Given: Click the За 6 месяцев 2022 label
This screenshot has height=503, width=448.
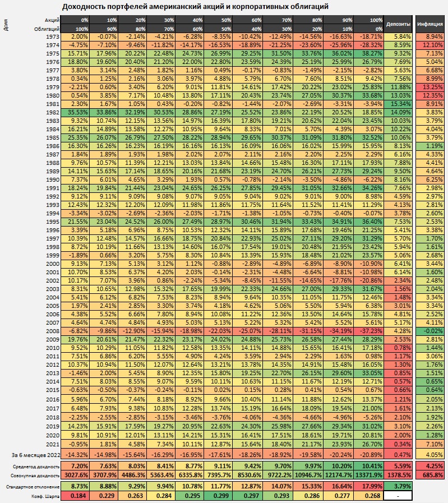Looking at the screenshot, I should (x=34, y=455).
